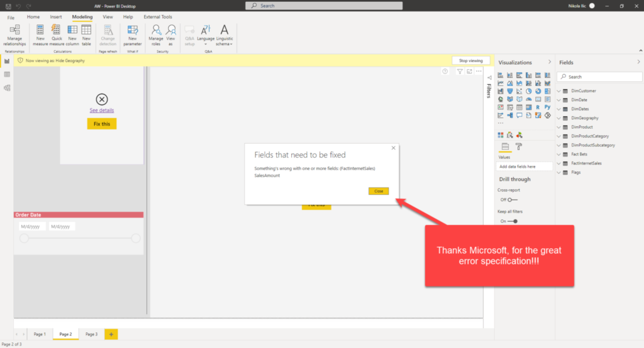Viewport: 644px width, 348px height.
Task: Expand the FactInternetSales table
Action: (559, 163)
